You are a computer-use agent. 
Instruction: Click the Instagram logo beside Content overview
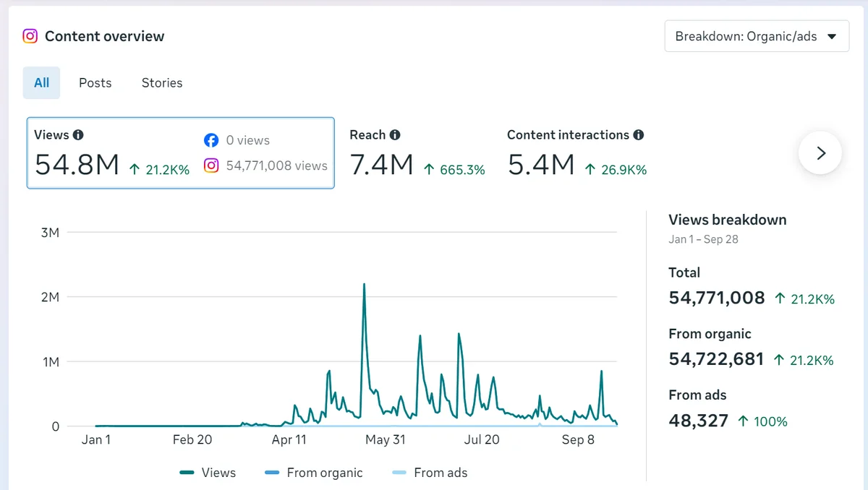[30, 36]
